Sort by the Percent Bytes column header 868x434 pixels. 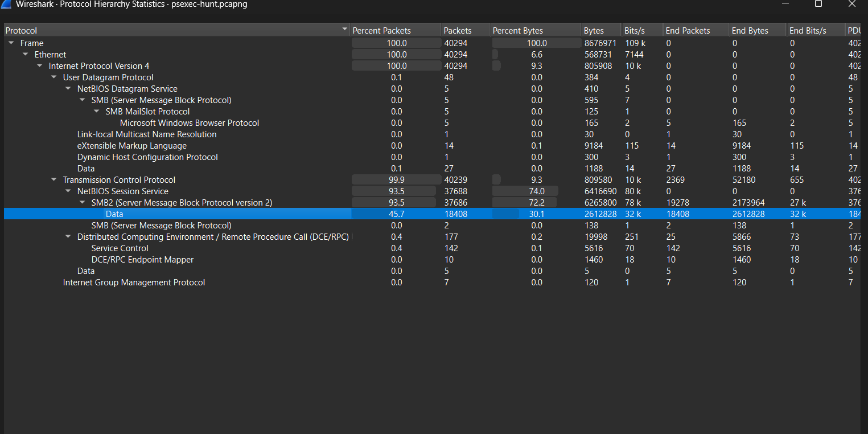pyautogui.click(x=536, y=30)
